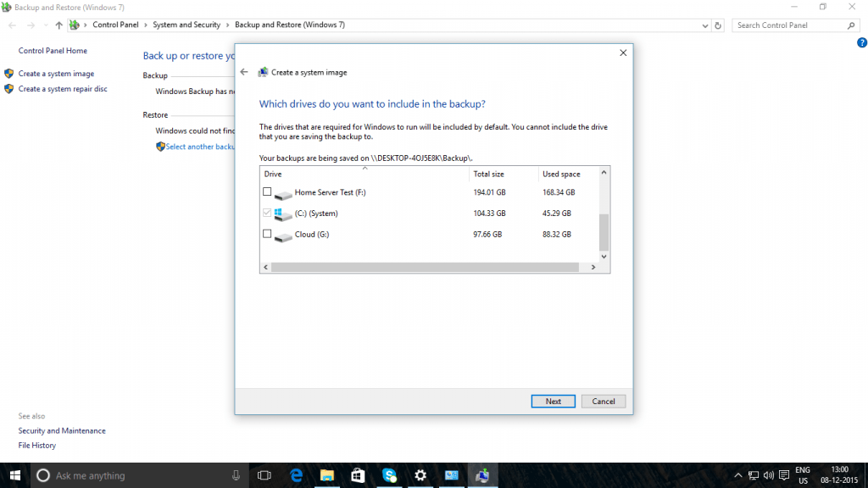Toggle the (C:) (System) drive checkbox
Viewport: 868px width, 488px height.
[x=267, y=213]
